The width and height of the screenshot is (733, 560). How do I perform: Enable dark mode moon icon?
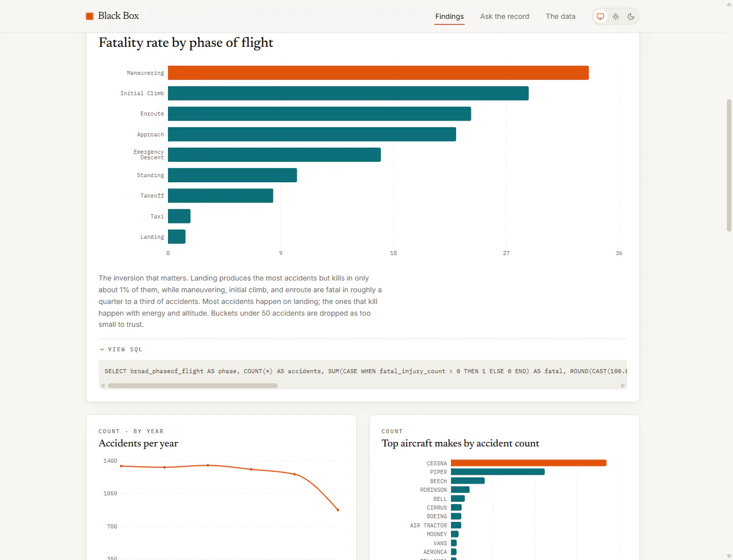click(631, 16)
